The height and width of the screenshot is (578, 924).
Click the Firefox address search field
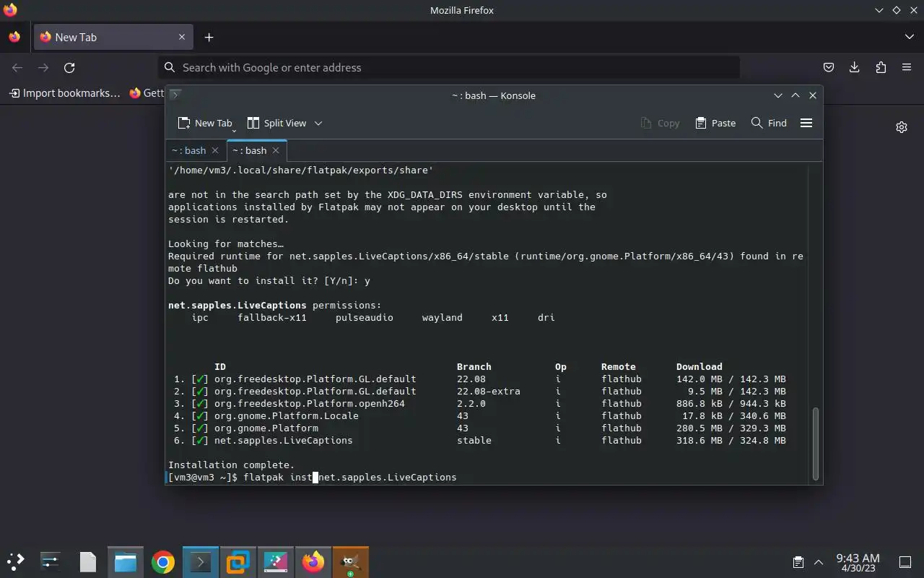tap(449, 67)
